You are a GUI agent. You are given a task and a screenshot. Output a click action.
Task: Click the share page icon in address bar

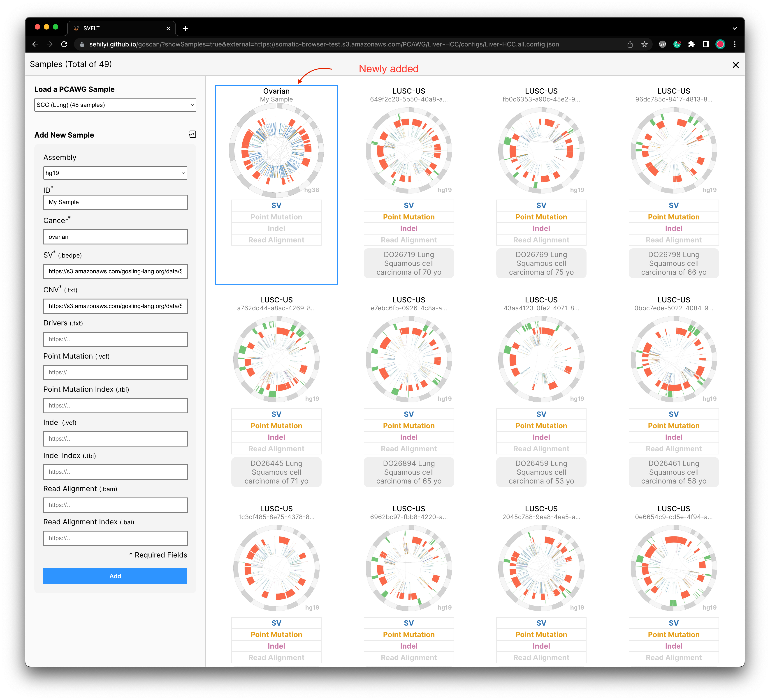pos(630,44)
